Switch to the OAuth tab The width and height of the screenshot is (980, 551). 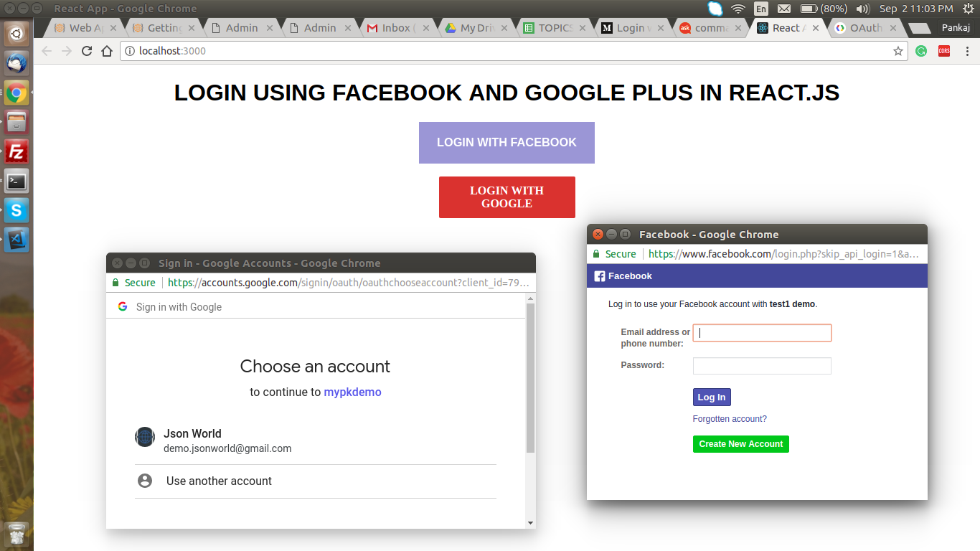click(x=867, y=28)
